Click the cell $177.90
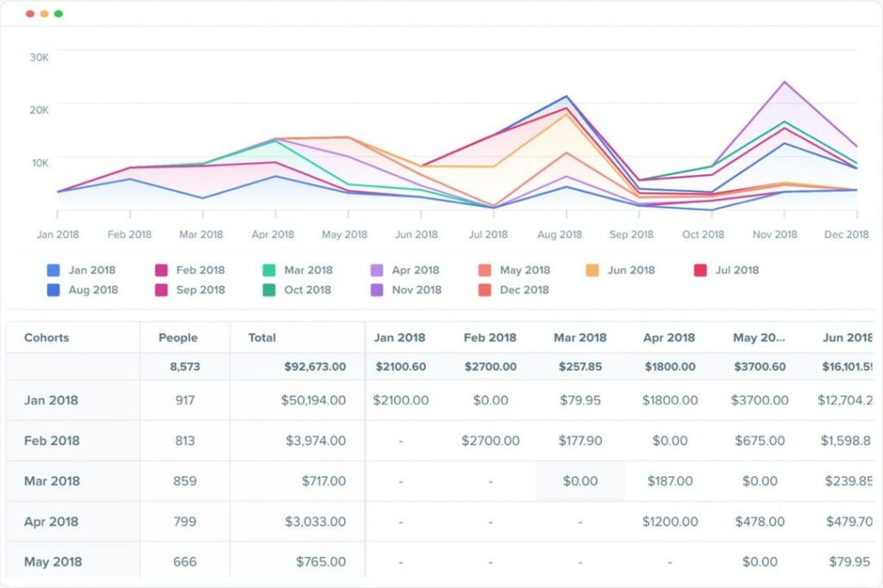The width and height of the screenshot is (883, 588). pos(580,441)
